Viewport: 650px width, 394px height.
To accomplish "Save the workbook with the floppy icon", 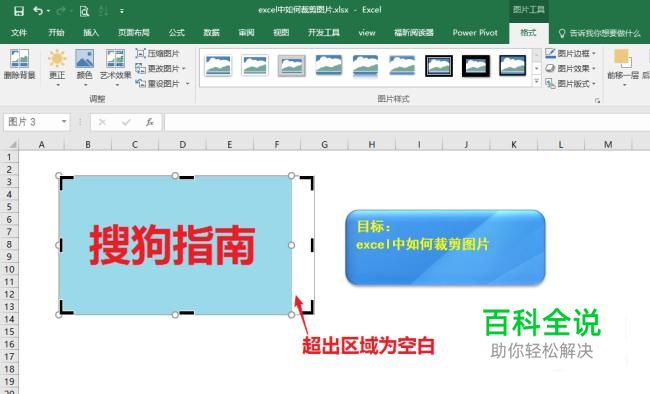I will (x=19, y=11).
